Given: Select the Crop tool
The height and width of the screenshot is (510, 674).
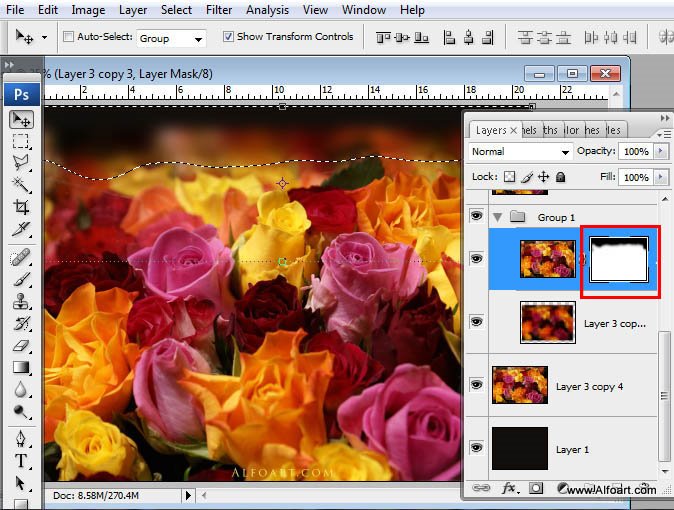Looking at the screenshot, I should click(21, 207).
